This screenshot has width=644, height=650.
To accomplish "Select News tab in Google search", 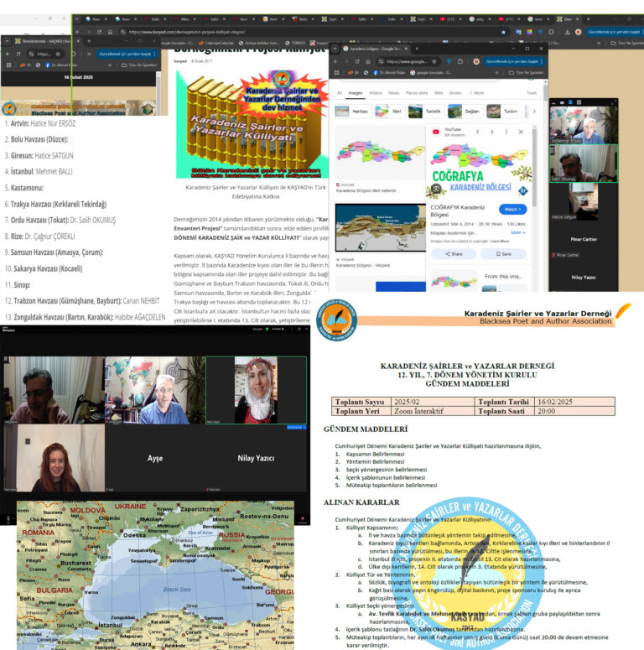I will [393, 93].
